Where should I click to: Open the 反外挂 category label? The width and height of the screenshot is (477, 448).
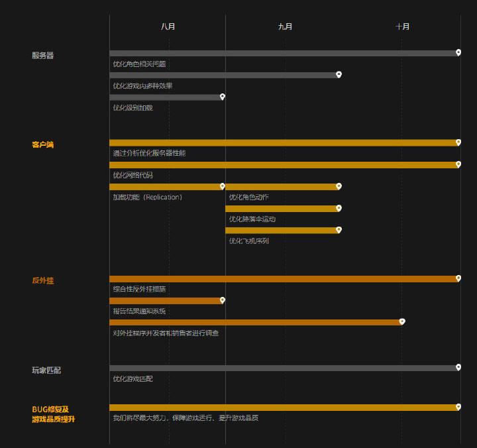tap(43, 280)
